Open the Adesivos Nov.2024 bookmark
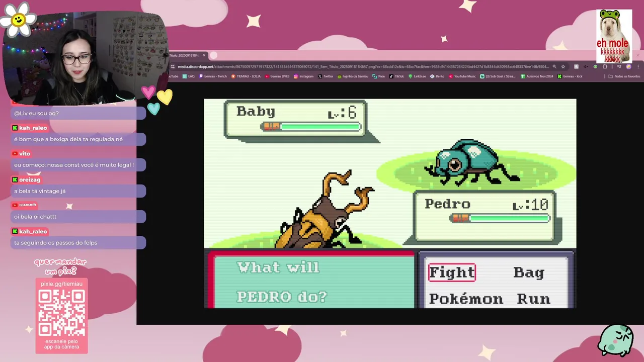The width and height of the screenshot is (644, 362). click(x=537, y=76)
